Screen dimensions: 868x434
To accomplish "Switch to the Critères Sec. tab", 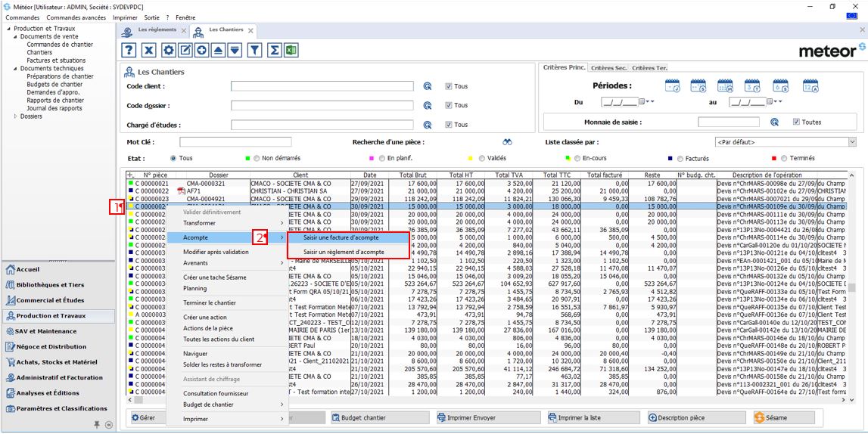I will 609,68.
